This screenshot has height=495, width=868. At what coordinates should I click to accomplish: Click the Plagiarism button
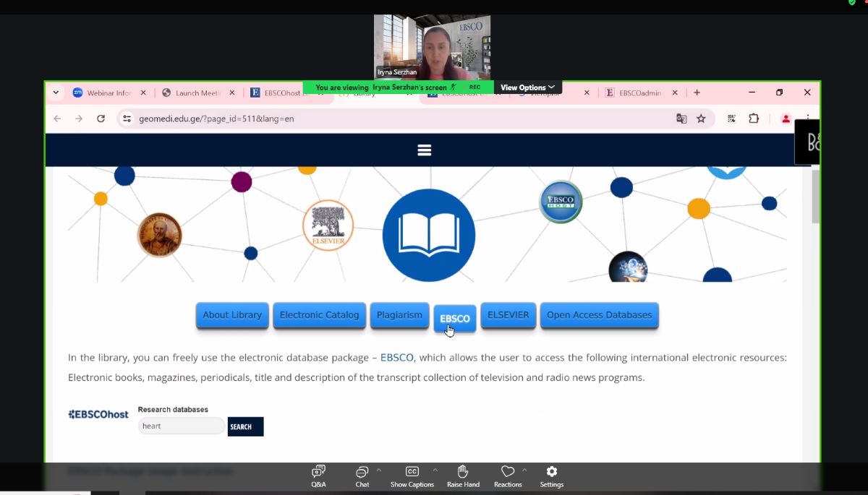coord(399,315)
